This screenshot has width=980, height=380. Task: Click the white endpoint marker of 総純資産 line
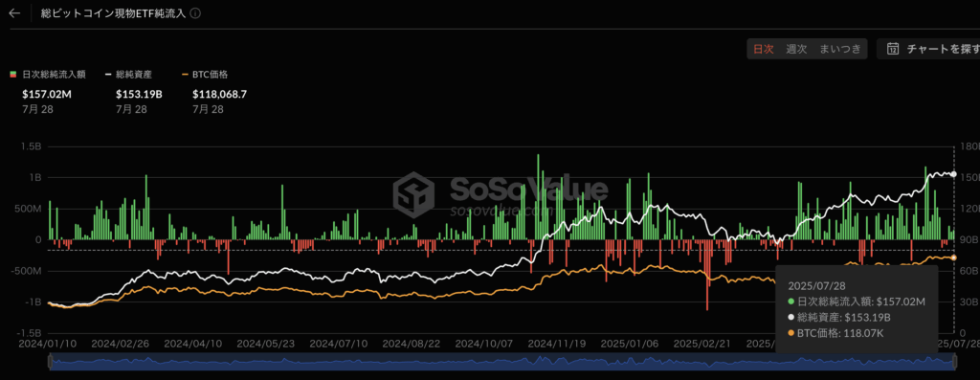[x=953, y=174]
